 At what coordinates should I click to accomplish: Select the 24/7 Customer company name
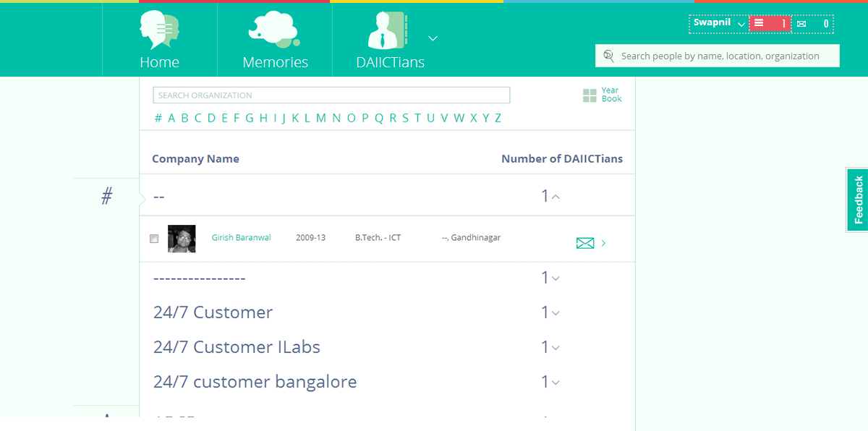(x=213, y=312)
